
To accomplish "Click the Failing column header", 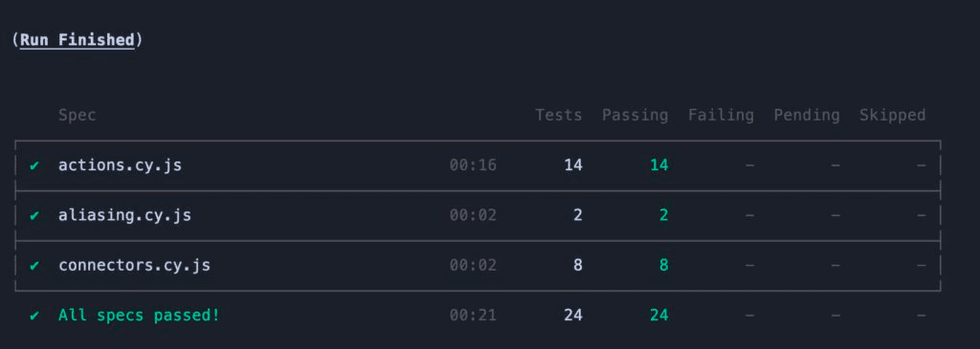I will point(722,116).
